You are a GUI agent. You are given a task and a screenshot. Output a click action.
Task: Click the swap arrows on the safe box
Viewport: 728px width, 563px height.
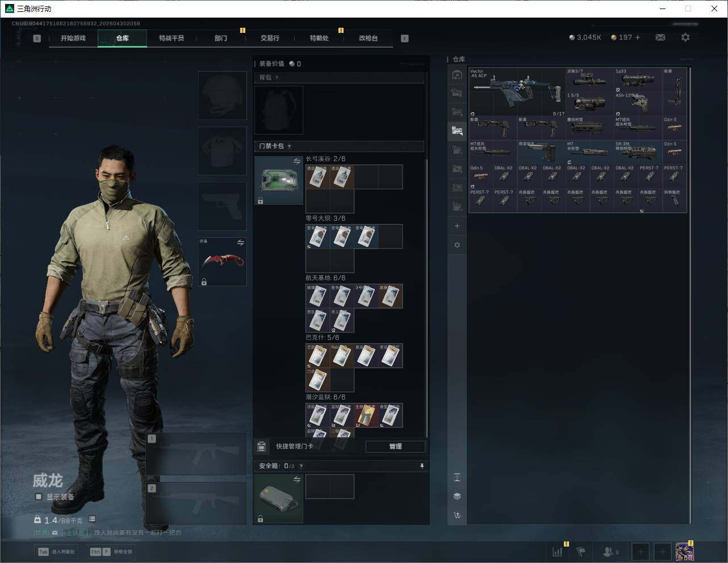click(297, 480)
